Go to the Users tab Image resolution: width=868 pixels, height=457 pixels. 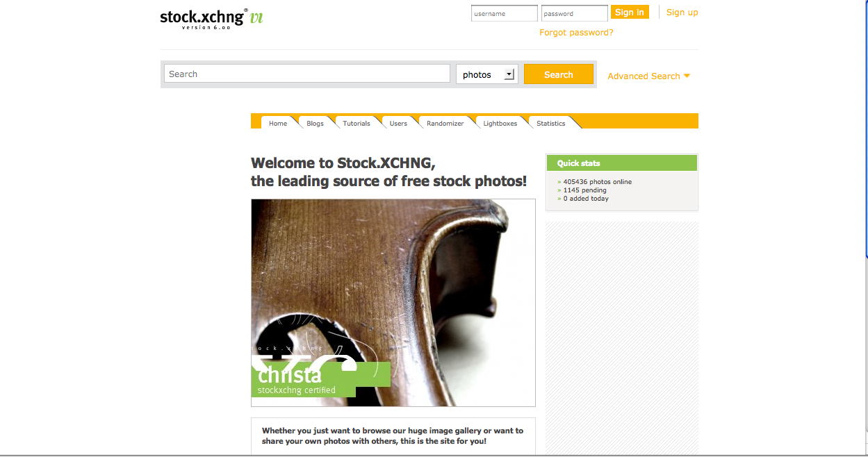pos(398,123)
